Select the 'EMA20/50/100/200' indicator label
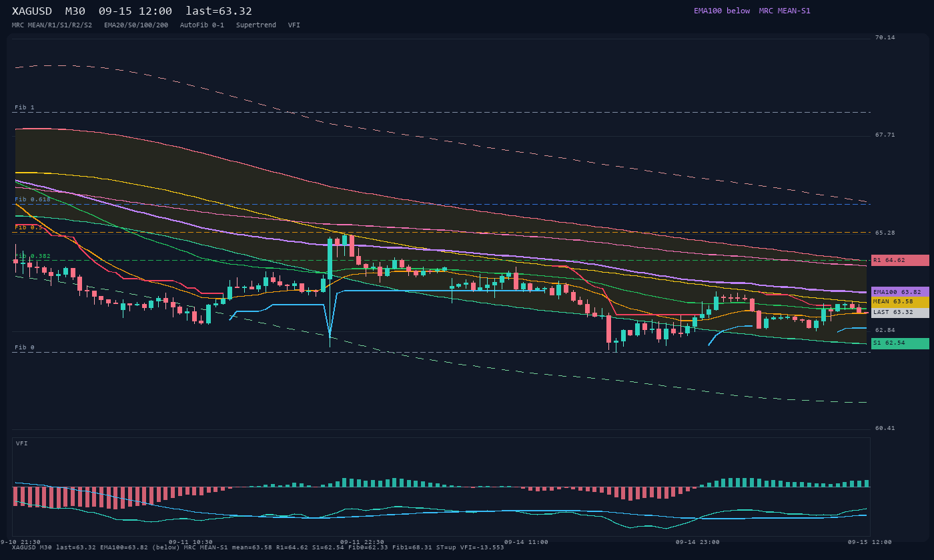Screen dimensions: 934x560 pyautogui.click(x=136, y=25)
